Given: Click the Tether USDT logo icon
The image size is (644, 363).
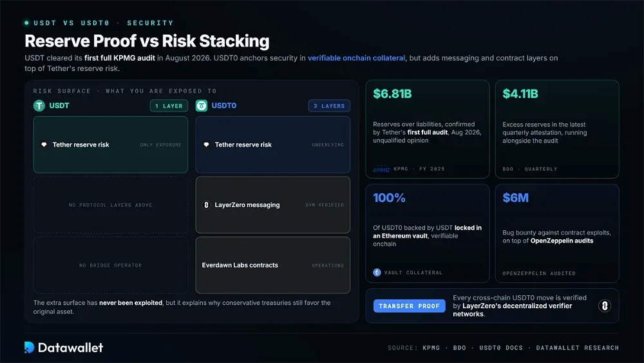Looking at the screenshot, I should (39, 106).
